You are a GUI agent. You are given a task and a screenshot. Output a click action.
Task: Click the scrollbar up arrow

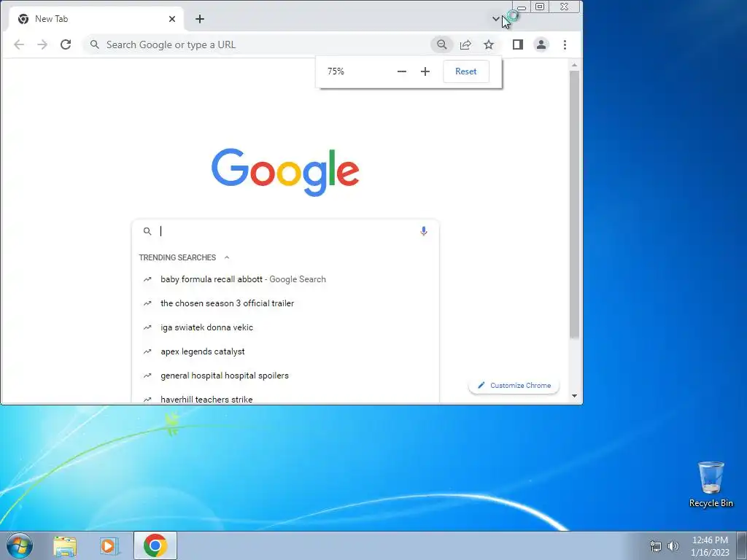click(574, 65)
